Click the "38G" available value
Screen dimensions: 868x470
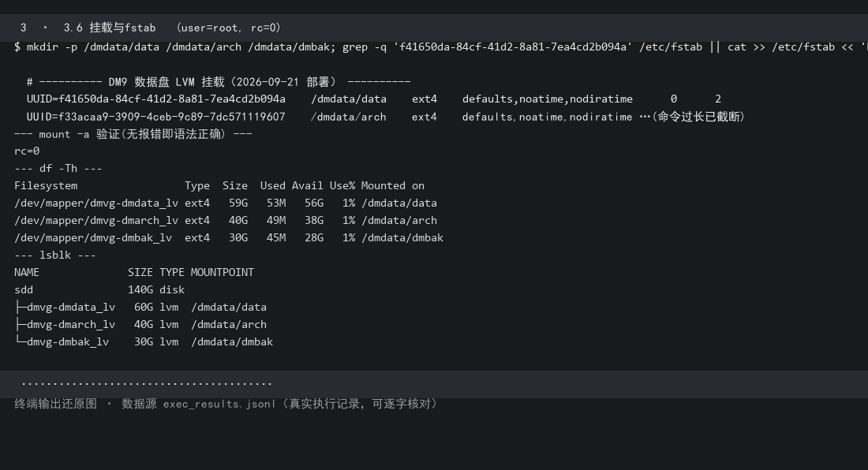[314, 220]
